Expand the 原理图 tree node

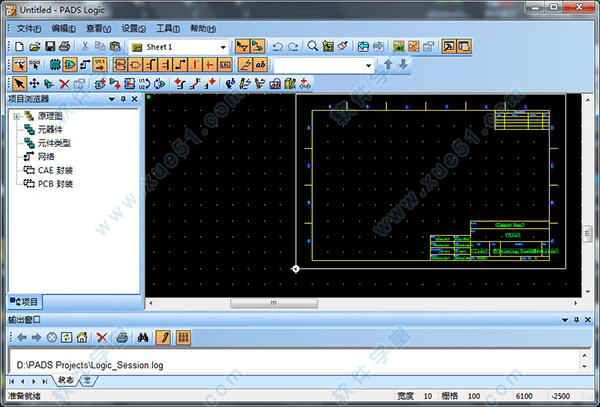click(16, 117)
